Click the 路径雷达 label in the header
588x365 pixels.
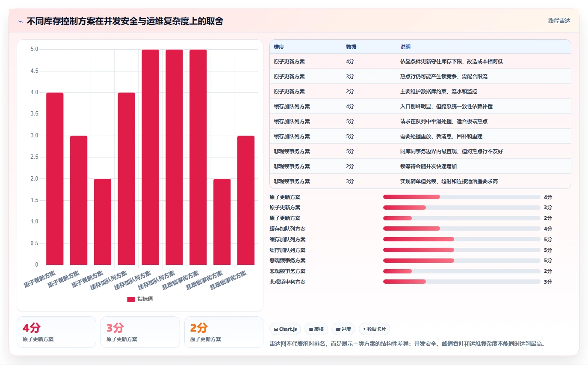559,21
